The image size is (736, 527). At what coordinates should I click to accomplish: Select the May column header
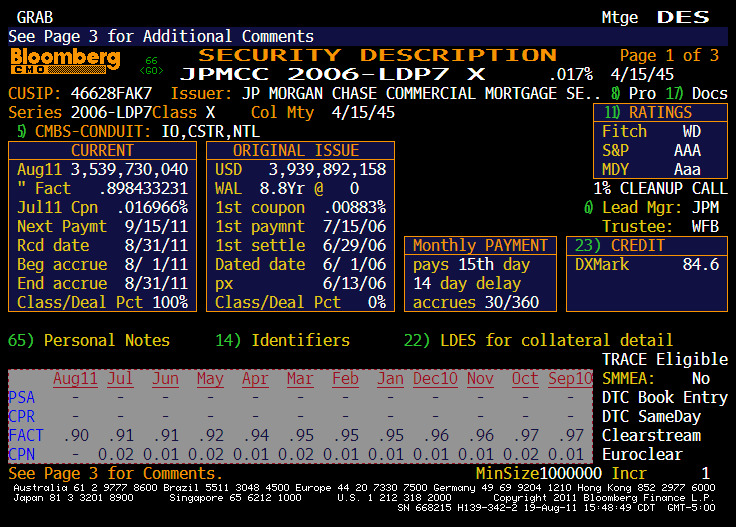tap(210, 378)
